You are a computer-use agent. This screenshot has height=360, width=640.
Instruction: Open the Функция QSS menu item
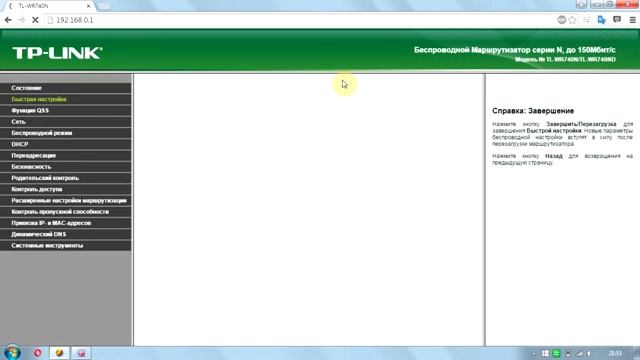point(66,111)
